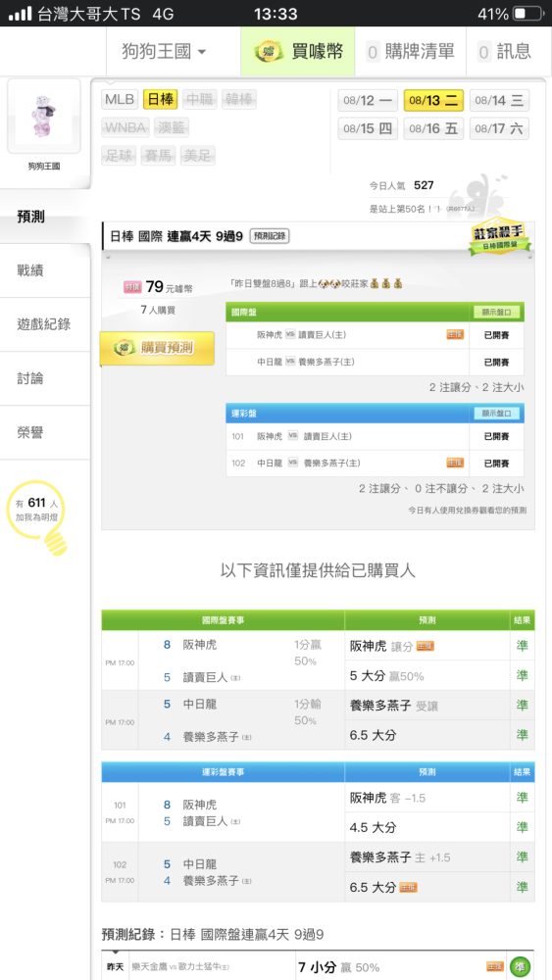Click the 特價 price tag icon

[132, 287]
